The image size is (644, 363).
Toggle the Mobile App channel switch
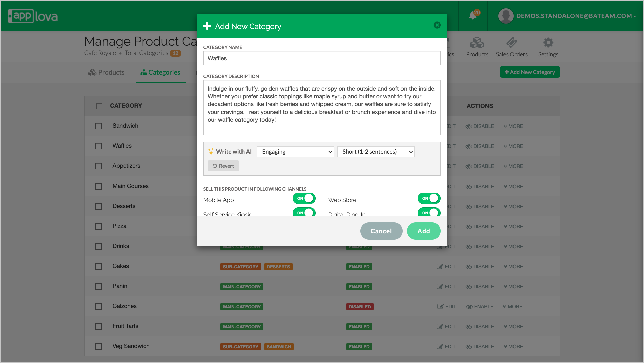click(304, 198)
